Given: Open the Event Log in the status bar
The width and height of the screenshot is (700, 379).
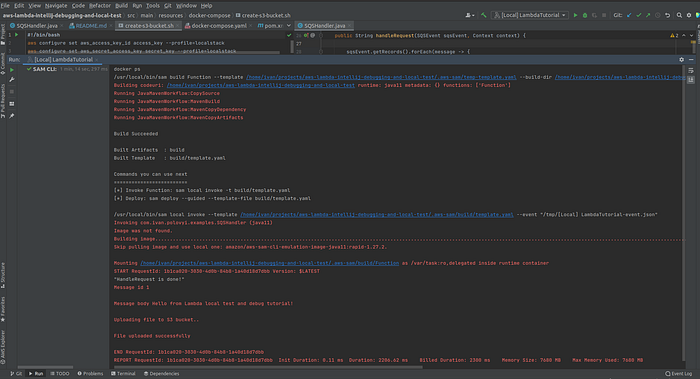Looking at the screenshot, I should click(679, 374).
